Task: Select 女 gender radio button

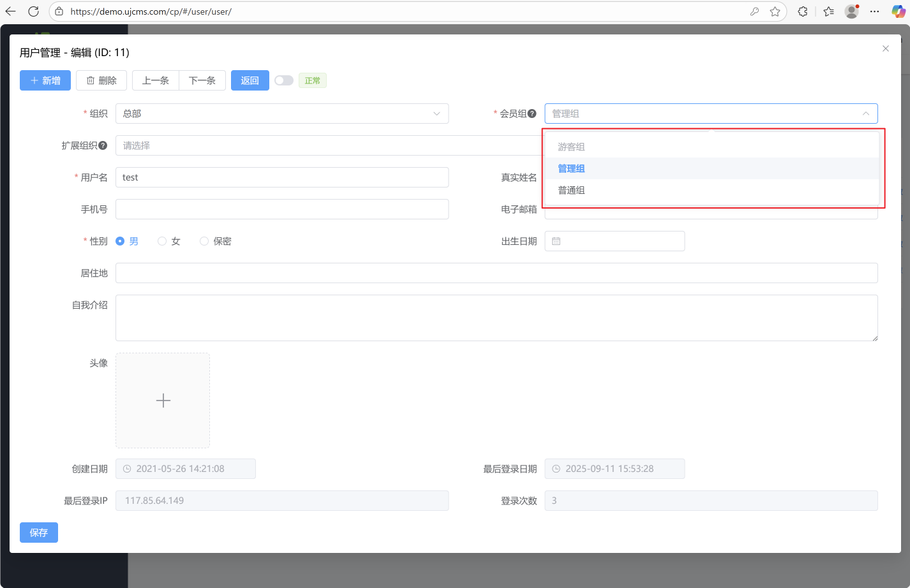Action: click(162, 241)
